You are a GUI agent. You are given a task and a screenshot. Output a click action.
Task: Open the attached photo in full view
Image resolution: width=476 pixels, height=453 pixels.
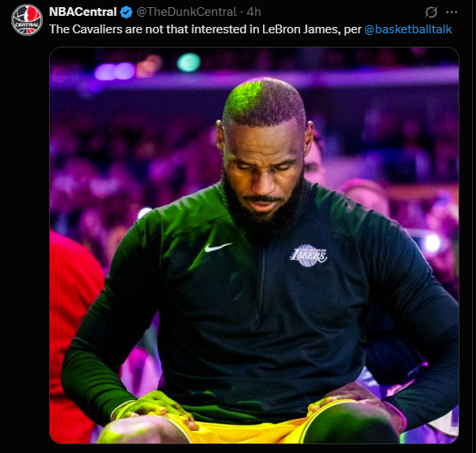tap(254, 246)
